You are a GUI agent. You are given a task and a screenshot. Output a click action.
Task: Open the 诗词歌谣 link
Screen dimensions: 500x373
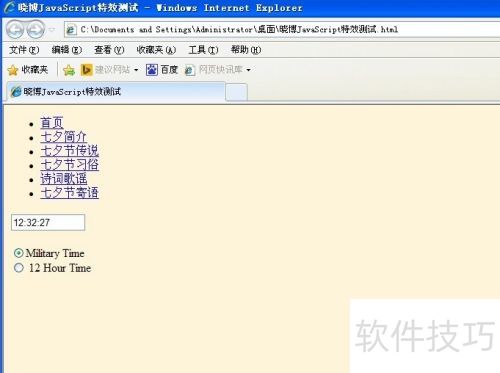pyautogui.click(x=64, y=179)
